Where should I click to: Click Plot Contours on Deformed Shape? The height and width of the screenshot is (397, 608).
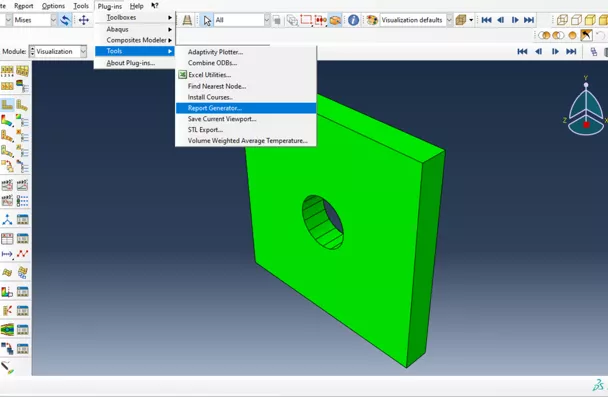point(7,121)
